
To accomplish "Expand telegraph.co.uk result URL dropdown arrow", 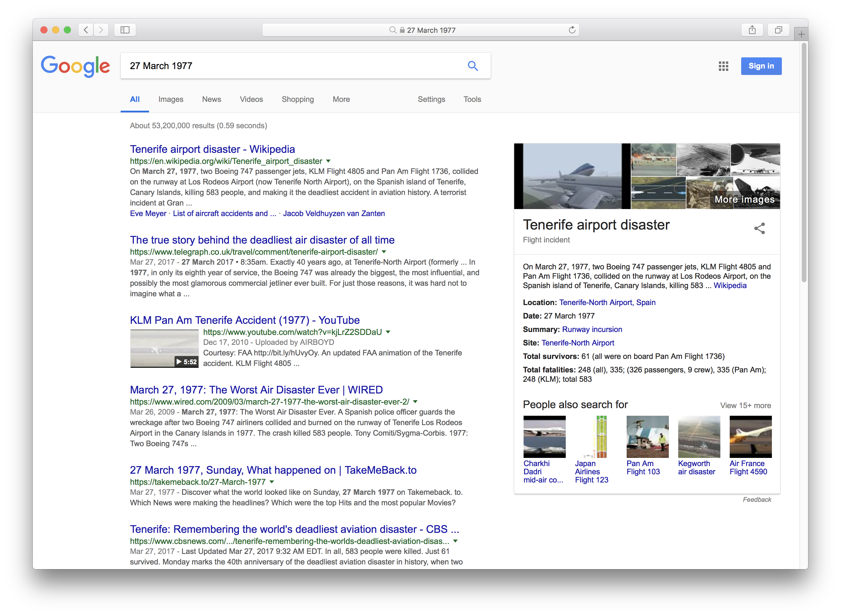I will 384,252.
